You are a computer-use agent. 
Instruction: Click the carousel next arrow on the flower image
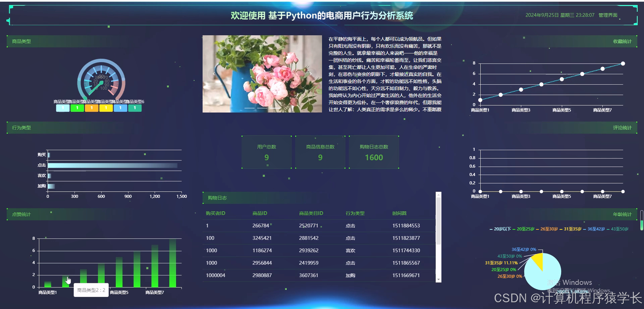tap(311, 74)
